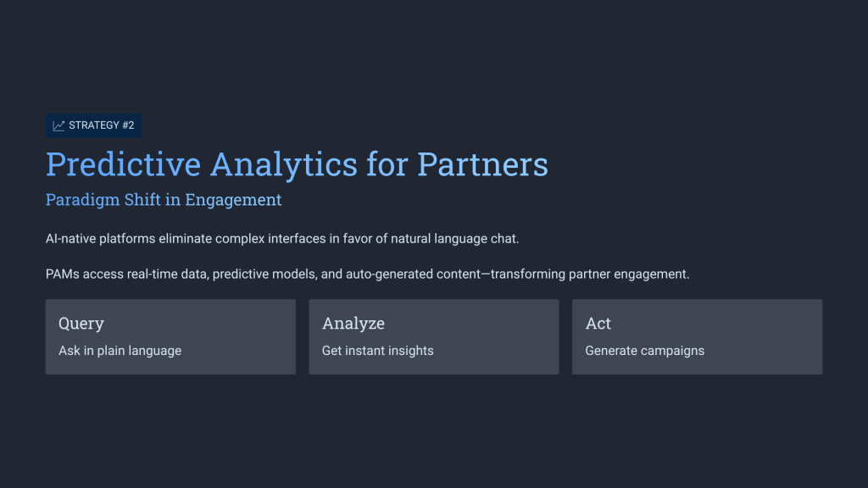The image size is (868, 488).
Task: Click the word "Partners" in the title
Action: click(482, 164)
